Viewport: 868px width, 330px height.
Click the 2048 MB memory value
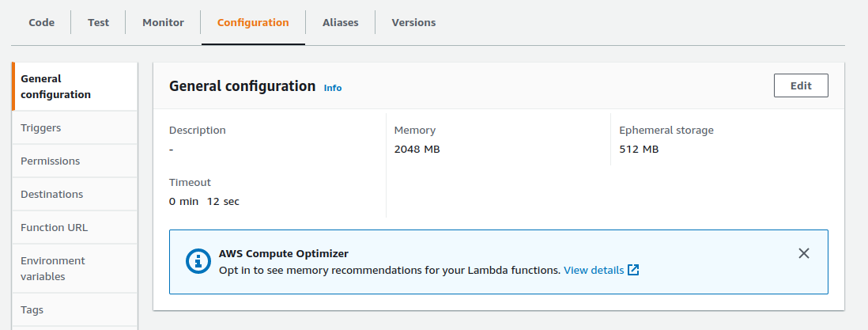click(x=417, y=149)
